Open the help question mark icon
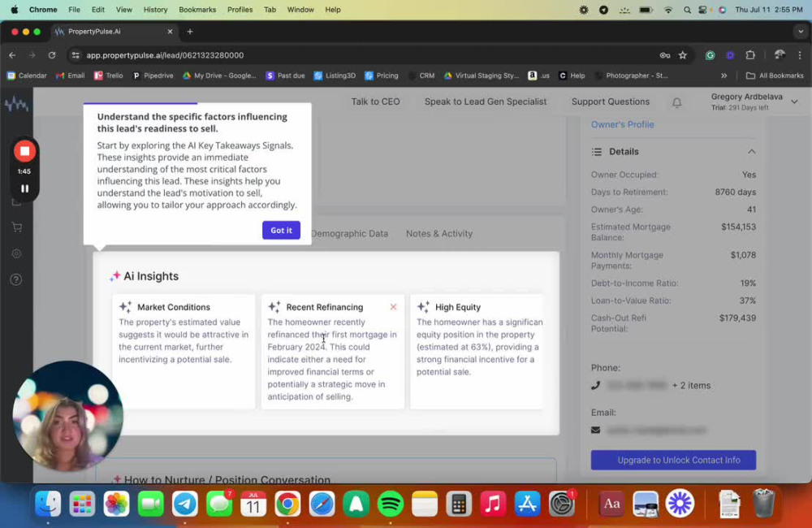812x528 pixels. pyautogui.click(x=16, y=279)
